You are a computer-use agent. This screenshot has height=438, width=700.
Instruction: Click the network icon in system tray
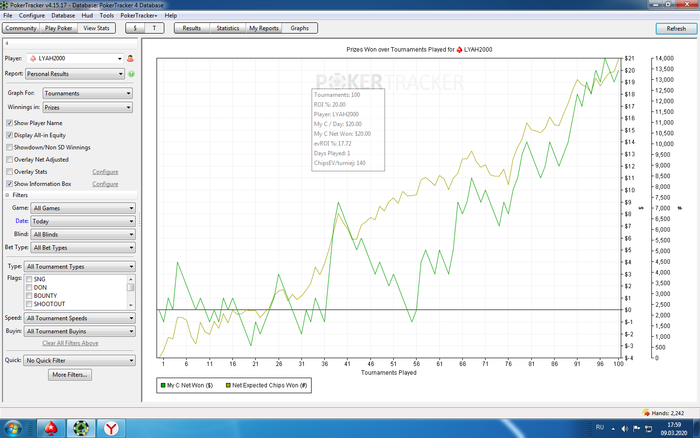(648, 429)
